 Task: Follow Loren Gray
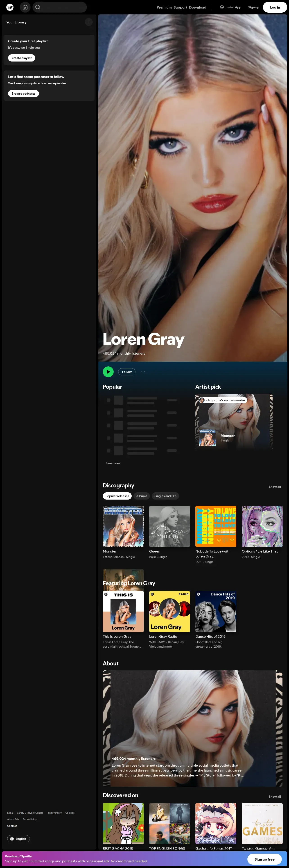point(127,372)
